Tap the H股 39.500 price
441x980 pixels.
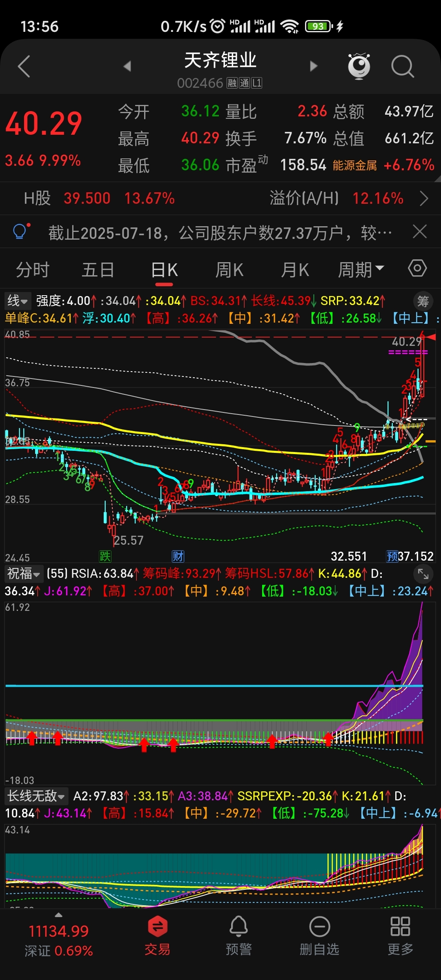87,198
